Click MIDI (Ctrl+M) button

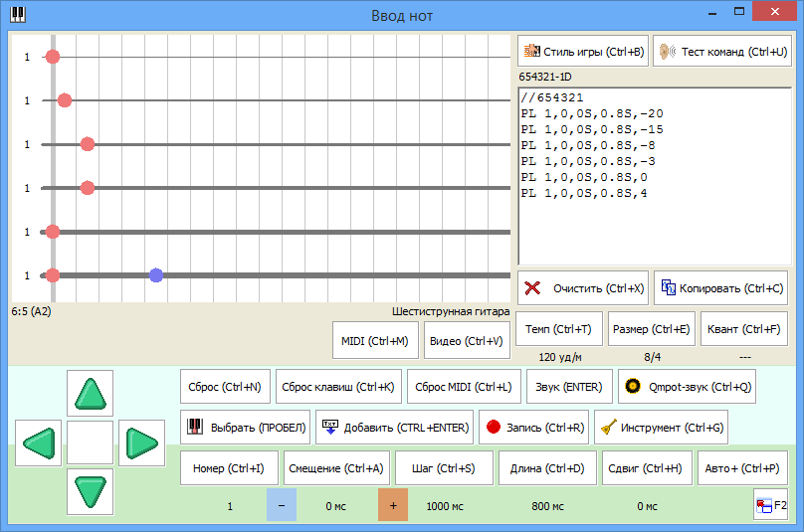point(375,340)
